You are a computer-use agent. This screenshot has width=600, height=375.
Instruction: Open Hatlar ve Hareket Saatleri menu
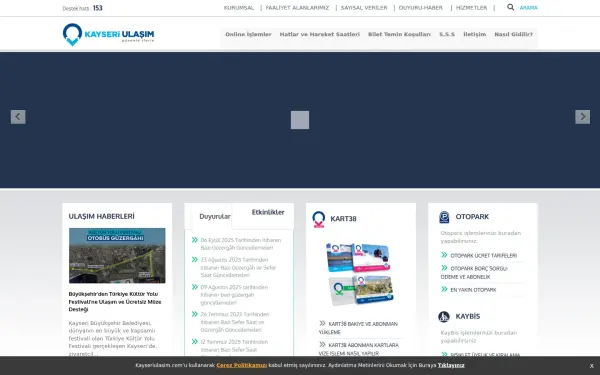point(320,34)
